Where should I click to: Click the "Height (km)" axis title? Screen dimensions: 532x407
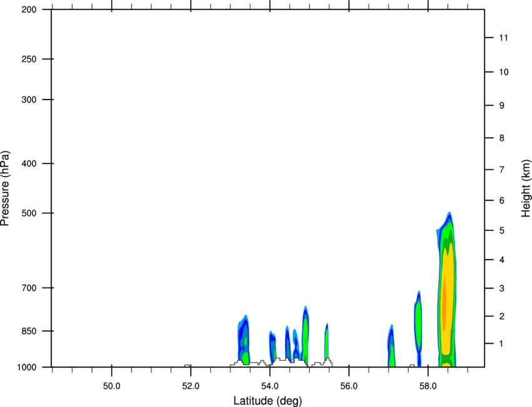click(526, 188)
